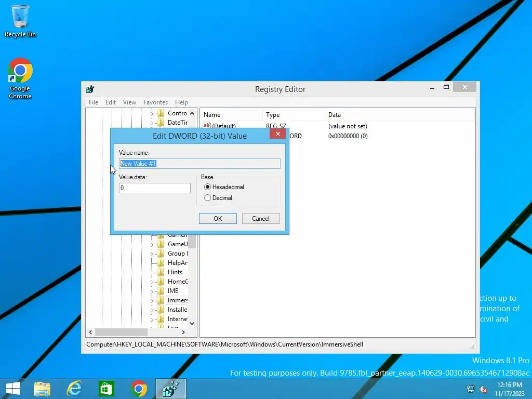Screen dimensions: 532x399
Task: Expand the Contro registry key
Action: click(152, 114)
